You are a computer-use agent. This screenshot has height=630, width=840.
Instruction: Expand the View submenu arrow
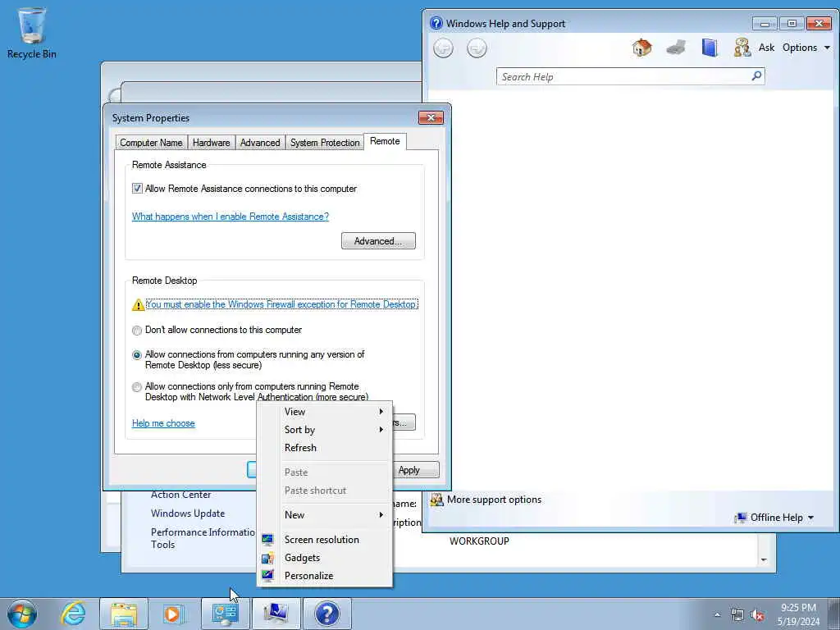click(x=381, y=412)
